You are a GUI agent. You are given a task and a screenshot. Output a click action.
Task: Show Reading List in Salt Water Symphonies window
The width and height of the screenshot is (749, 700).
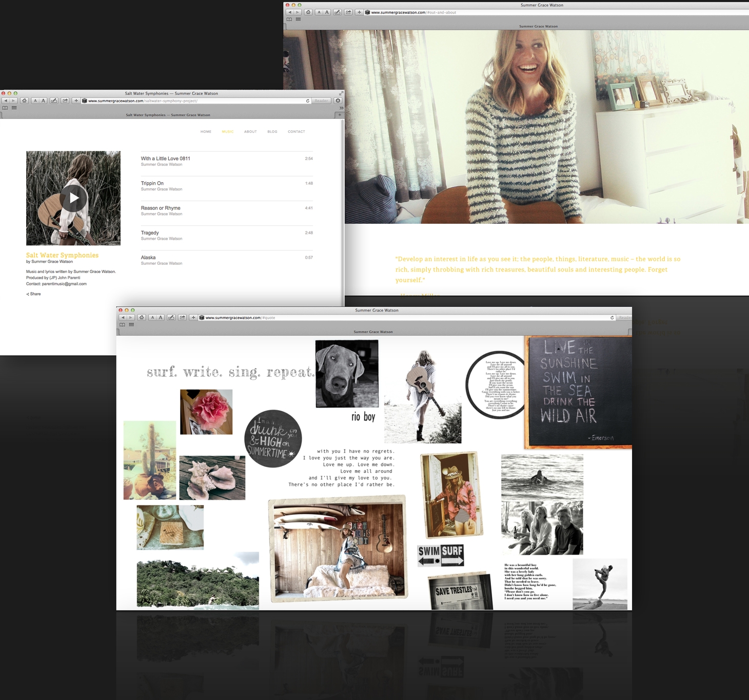pos(5,108)
